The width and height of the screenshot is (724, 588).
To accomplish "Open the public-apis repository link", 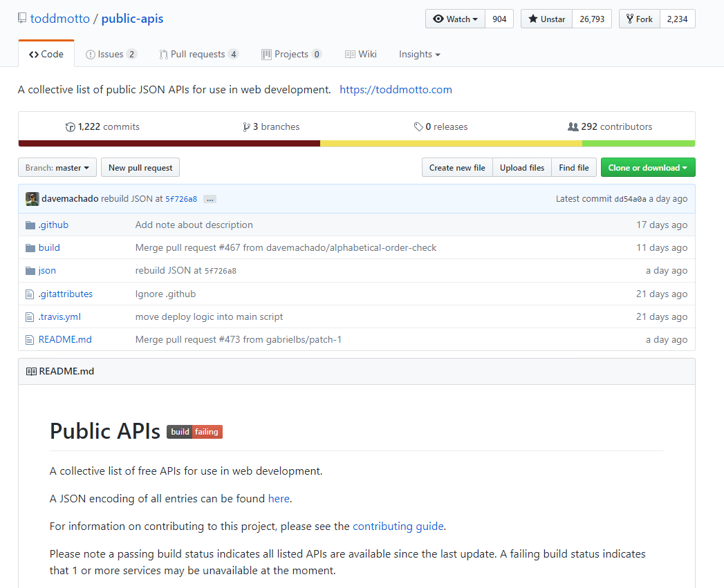I will click(133, 19).
